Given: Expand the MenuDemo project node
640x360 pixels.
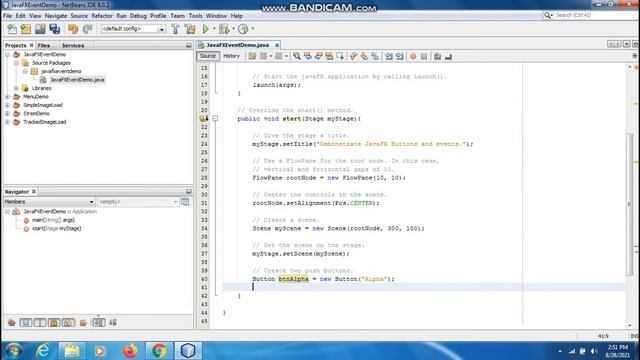Looking at the screenshot, I should pos(7,97).
